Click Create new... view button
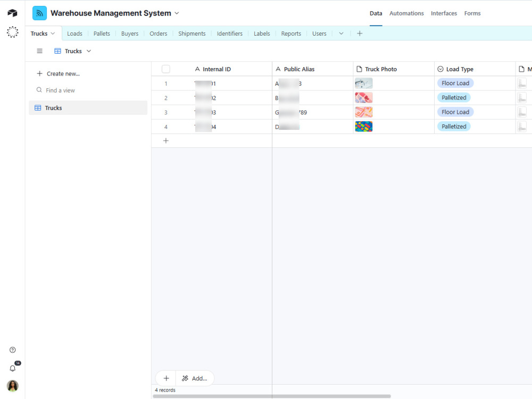 [x=59, y=73]
